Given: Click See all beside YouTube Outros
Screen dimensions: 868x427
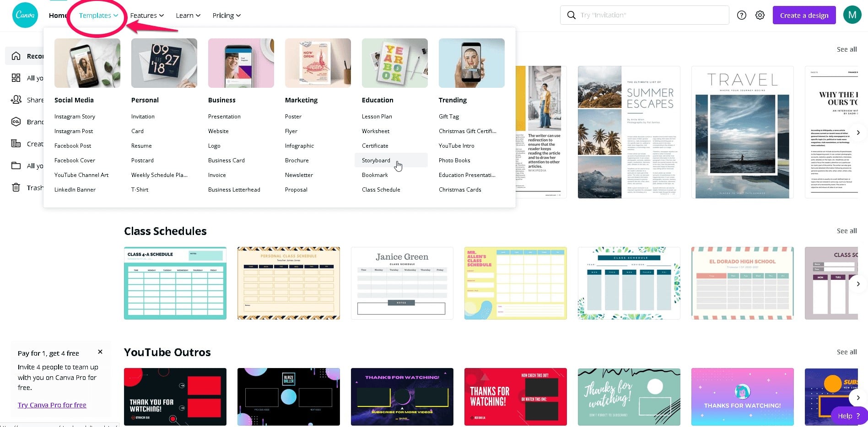Looking at the screenshot, I should point(846,352).
